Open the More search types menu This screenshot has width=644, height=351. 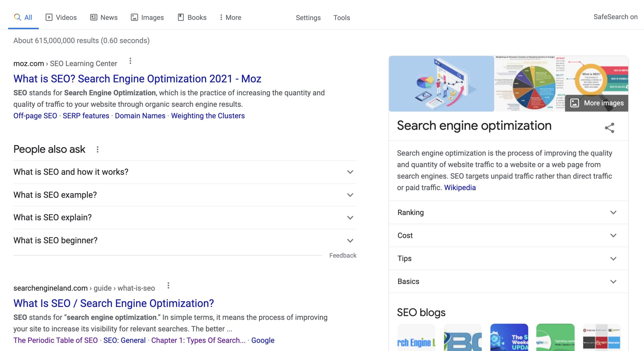coord(230,17)
